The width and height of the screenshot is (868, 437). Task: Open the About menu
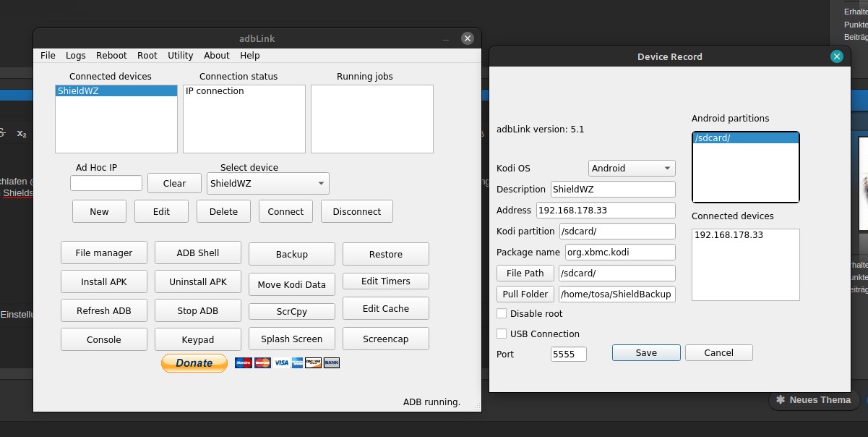tap(217, 56)
